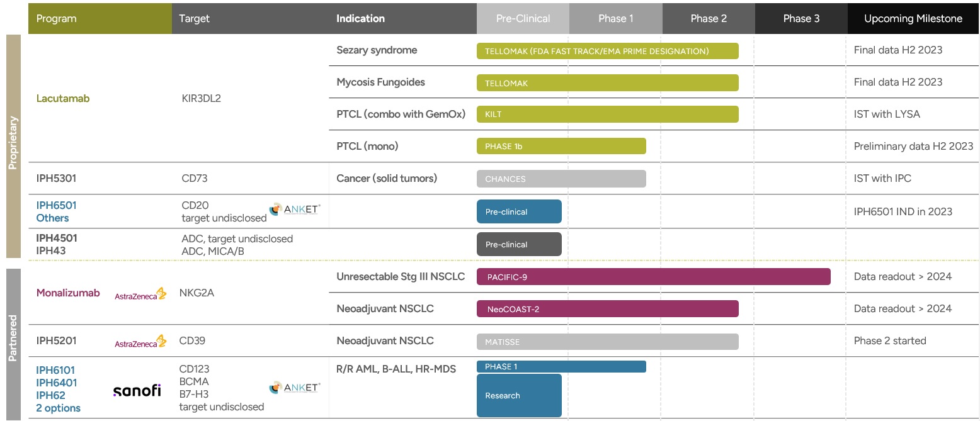Image resolution: width=980 pixels, height=421 pixels.
Task: Select the Phase 3 column header
Action: pyautogui.click(x=801, y=18)
